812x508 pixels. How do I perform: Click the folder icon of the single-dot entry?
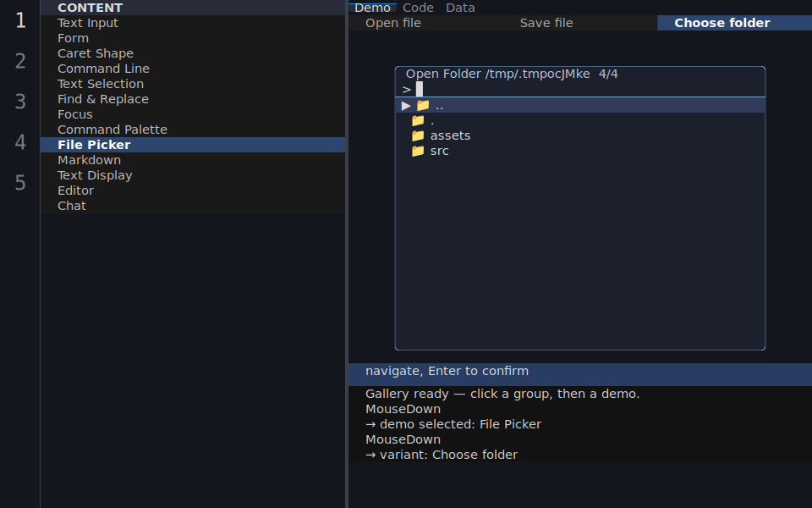(x=418, y=121)
